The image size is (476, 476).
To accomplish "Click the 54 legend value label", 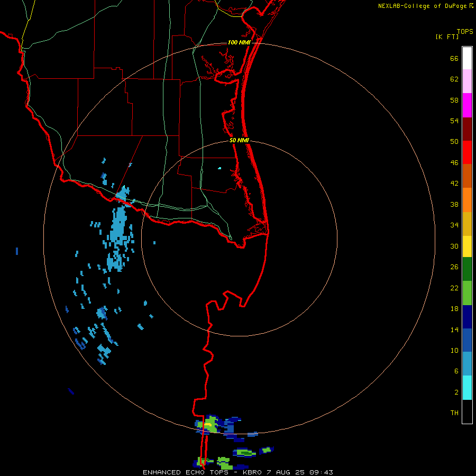I will 454,121.
